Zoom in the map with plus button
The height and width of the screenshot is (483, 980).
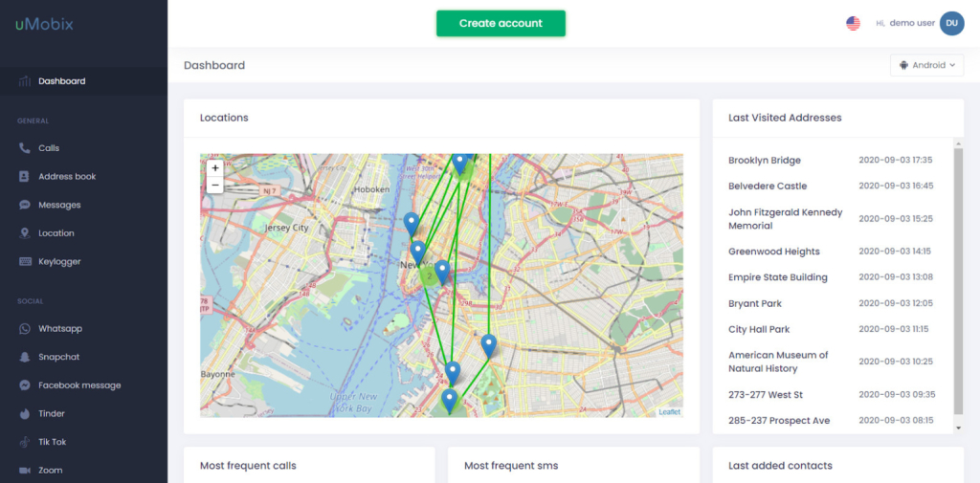coord(214,167)
